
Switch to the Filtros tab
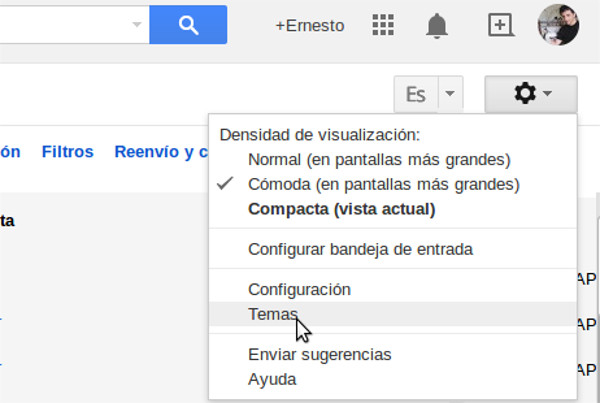68,152
